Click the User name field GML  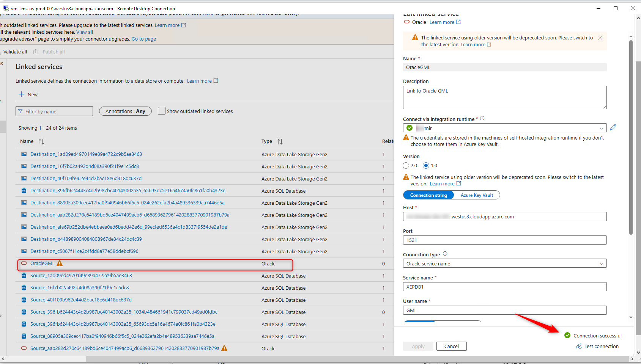point(505,310)
